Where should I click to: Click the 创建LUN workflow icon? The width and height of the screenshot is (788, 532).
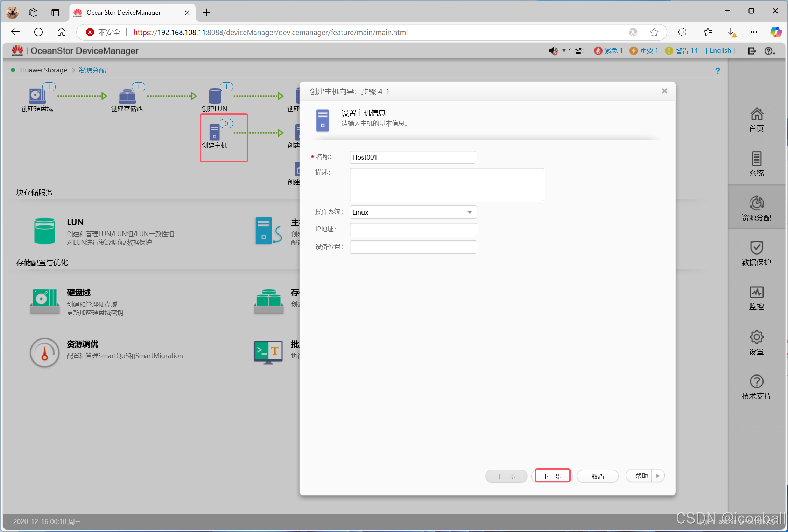click(214, 96)
